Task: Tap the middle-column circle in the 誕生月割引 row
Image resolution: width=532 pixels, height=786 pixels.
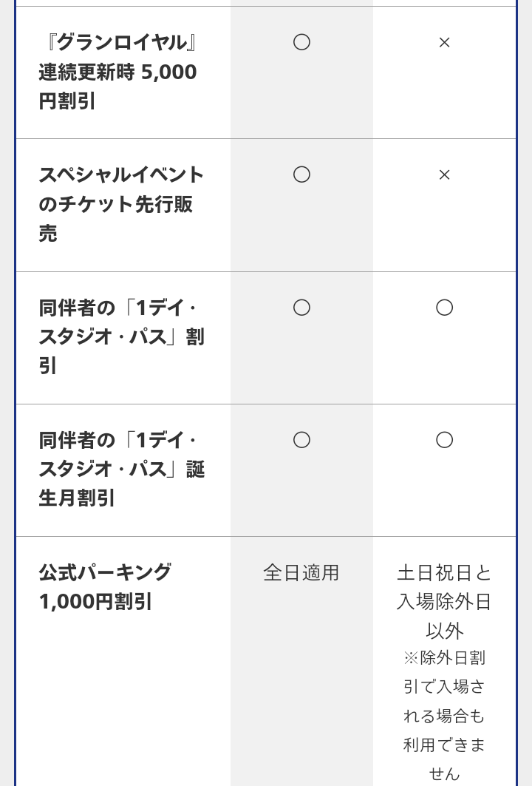Action: tap(301, 440)
